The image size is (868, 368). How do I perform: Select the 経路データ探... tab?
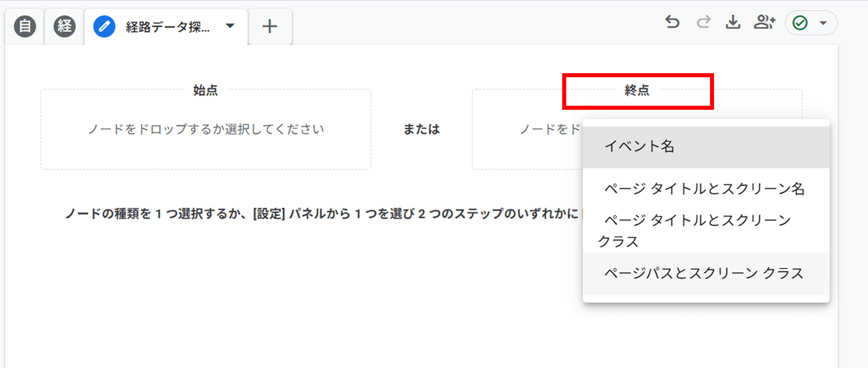coord(166,26)
